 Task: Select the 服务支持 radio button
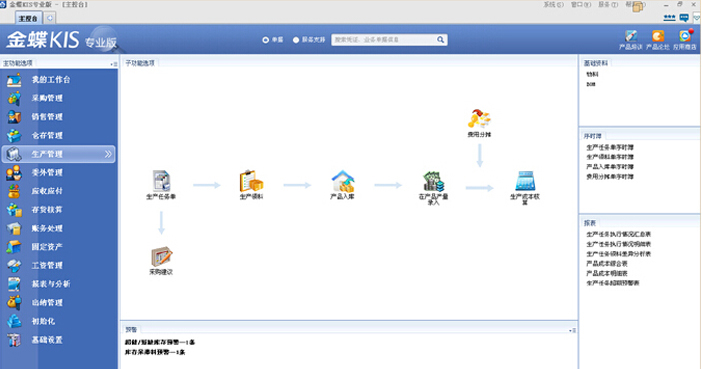point(296,40)
